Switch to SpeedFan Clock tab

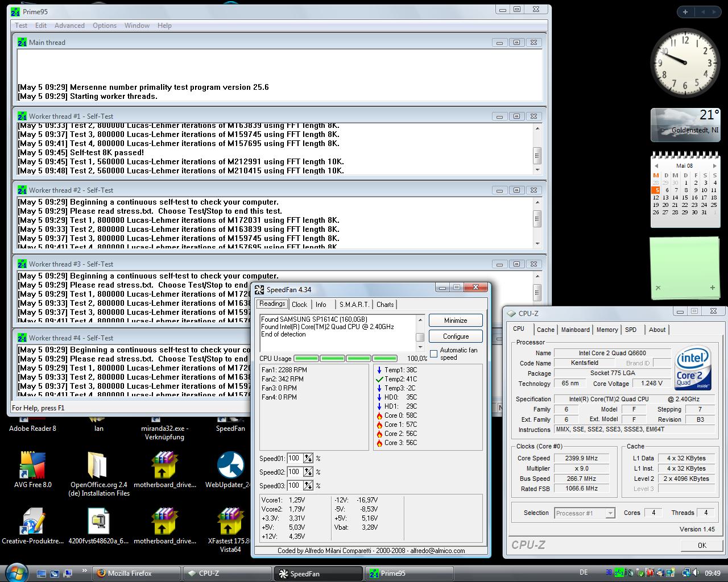299,305
